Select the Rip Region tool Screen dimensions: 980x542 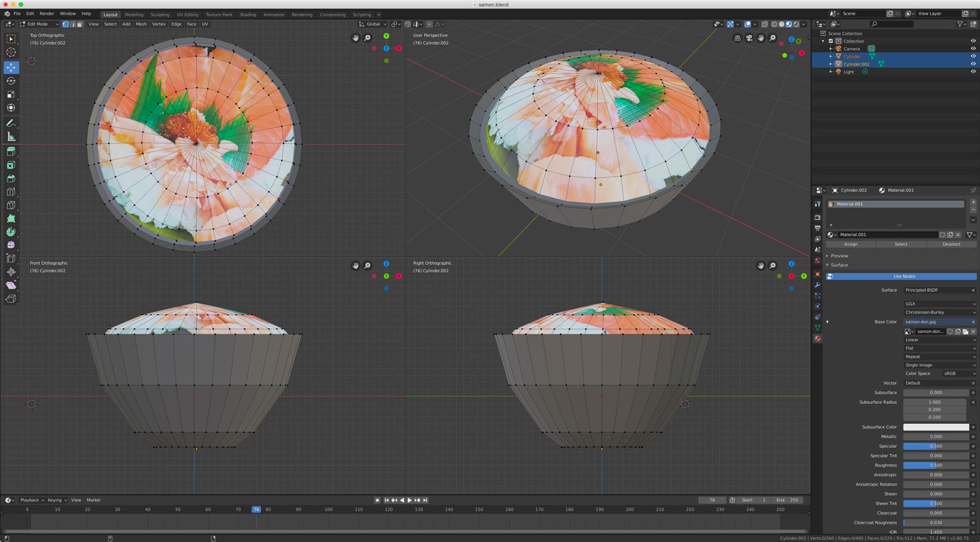(11, 299)
